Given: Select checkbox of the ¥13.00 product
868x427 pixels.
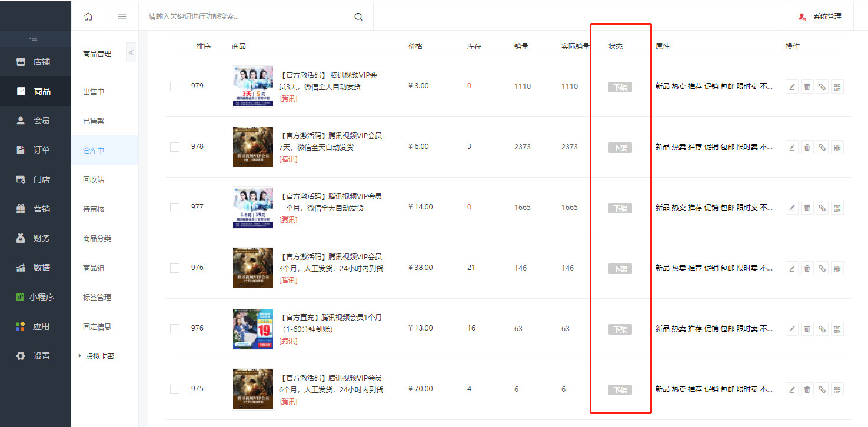Looking at the screenshot, I should click(175, 329).
